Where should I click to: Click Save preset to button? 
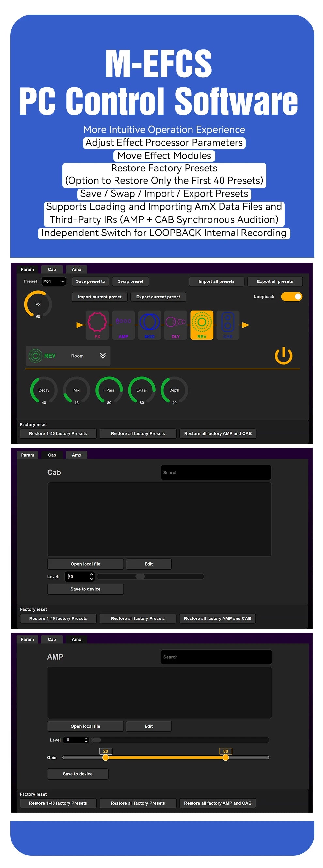pyautogui.click(x=90, y=281)
